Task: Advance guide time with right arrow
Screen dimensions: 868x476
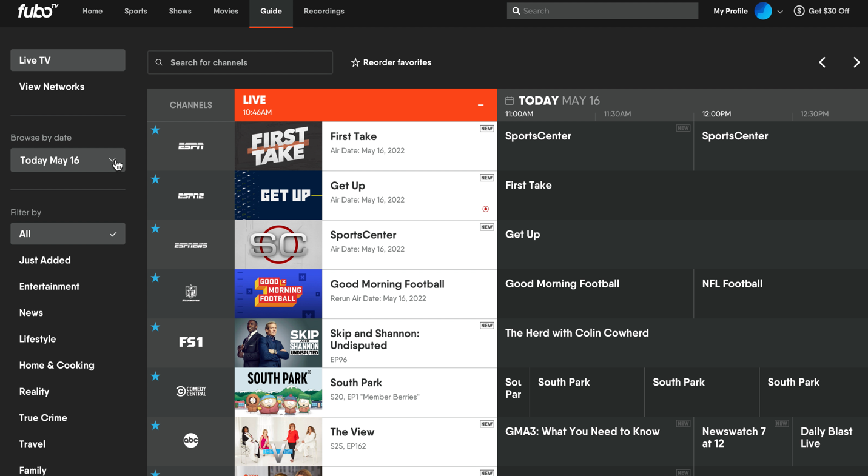Action: point(856,62)
